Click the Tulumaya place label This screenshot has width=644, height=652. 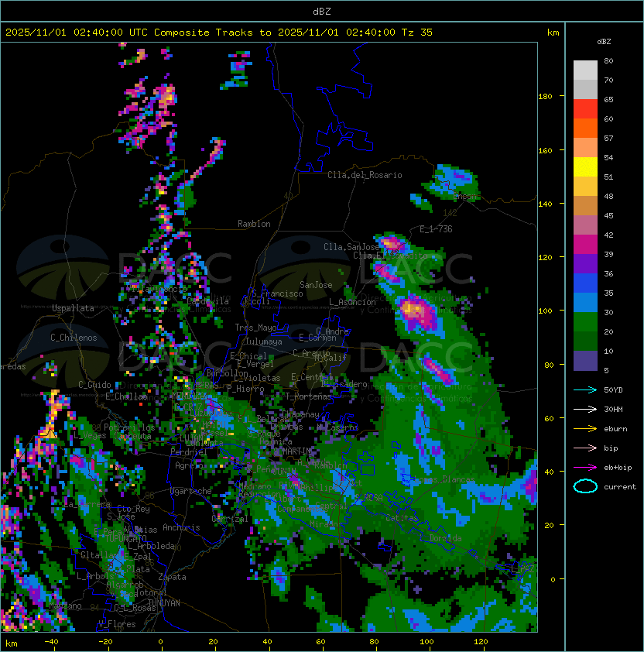click(264, 341)
